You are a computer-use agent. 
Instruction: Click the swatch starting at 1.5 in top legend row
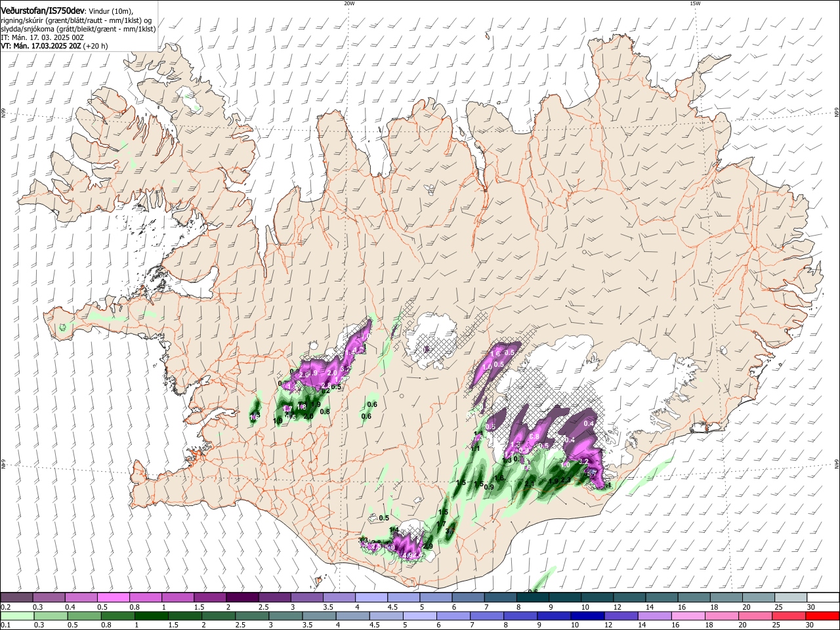[x=210, y=597]
